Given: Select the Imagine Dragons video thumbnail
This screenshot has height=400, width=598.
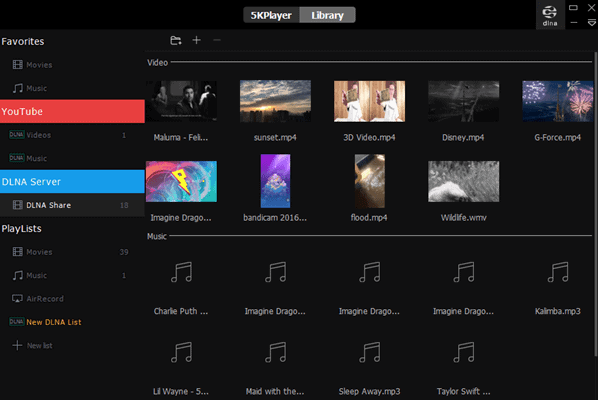Looking at the screenshot, I should (181, 182).
